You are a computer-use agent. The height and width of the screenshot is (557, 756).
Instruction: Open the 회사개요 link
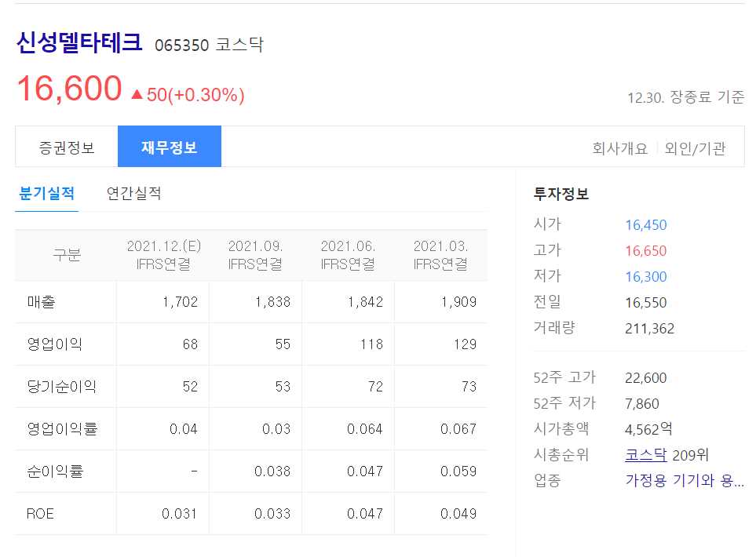(x=619, y=148)
